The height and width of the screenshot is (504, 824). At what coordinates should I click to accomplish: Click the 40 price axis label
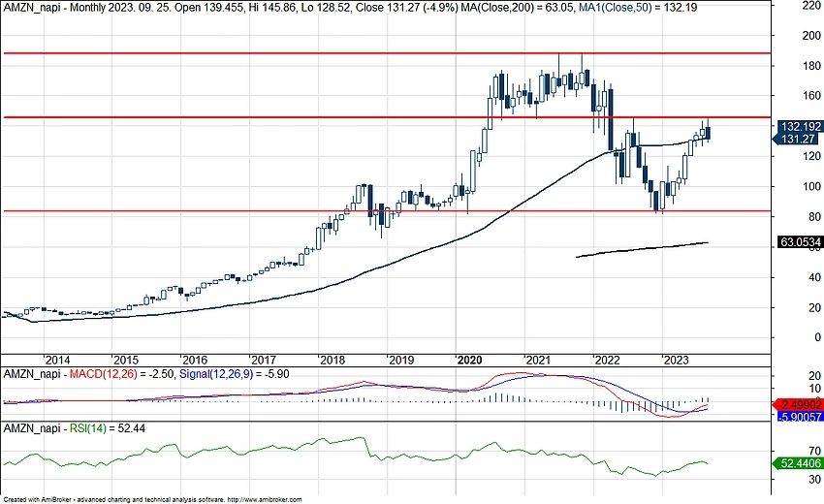pos(814,277)
